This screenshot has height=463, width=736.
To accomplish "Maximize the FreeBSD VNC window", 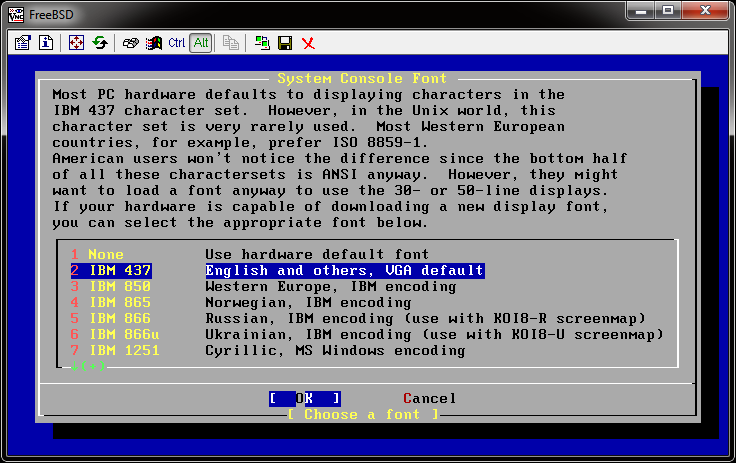I will pyautogui.click(x=668, y=11).
